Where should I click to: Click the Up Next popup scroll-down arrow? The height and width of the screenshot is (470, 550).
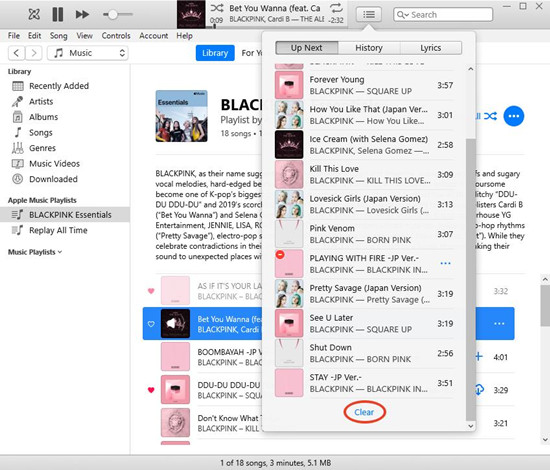pyautogui.click(x=471, y=426)
